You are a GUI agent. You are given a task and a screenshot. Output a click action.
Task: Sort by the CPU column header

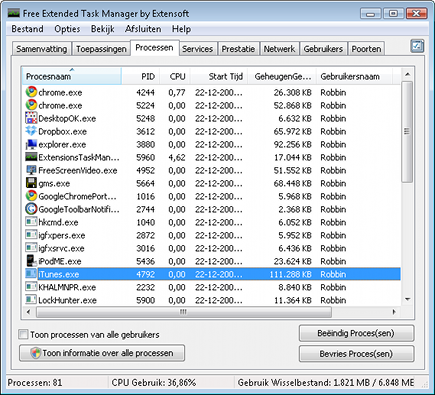(175, 76)
